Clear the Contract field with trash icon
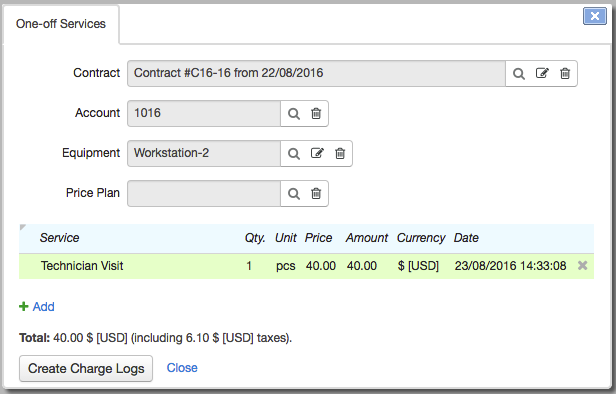Viewport: 616px width, 394px height. [565, 73]
